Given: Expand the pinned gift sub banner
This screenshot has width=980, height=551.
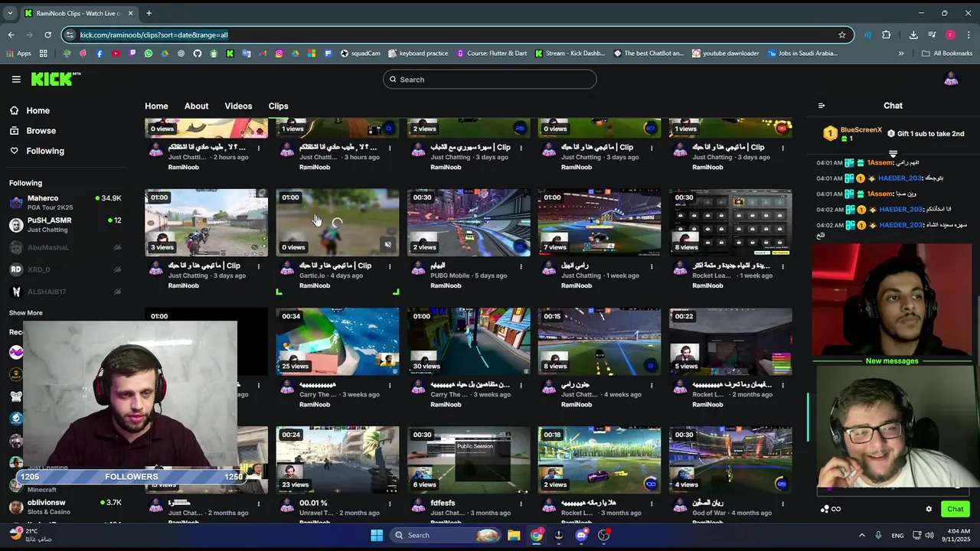Looking at the screenshot, I should 893,153.
